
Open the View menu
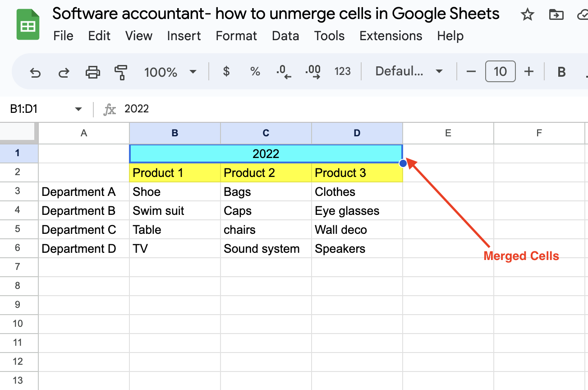139,36
